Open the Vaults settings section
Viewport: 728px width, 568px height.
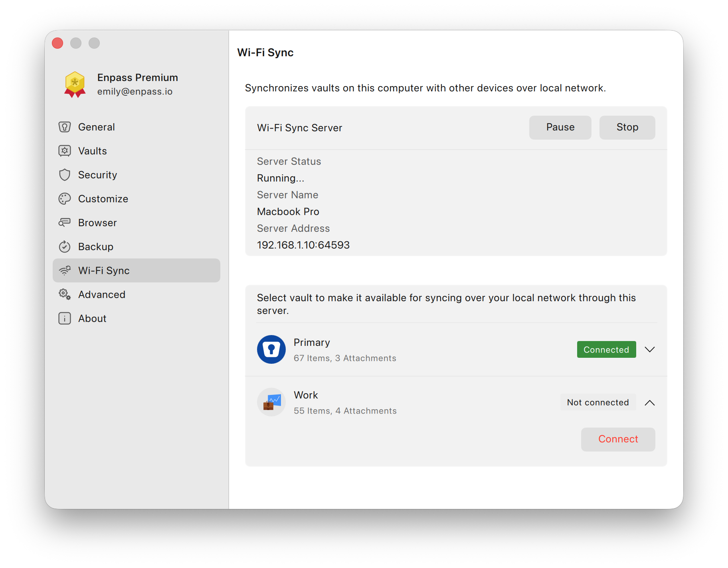point(136,151)
